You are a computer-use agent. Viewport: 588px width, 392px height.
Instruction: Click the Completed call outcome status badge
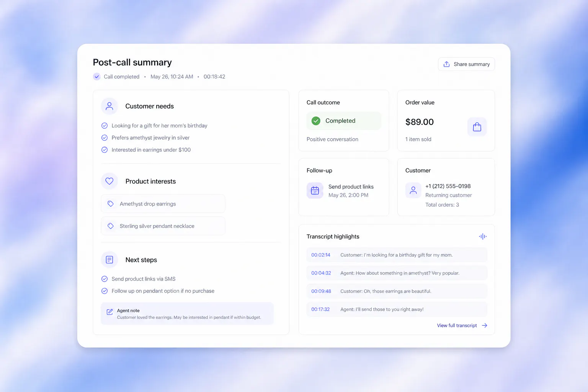pyautogui.click(x=344, y=121)
